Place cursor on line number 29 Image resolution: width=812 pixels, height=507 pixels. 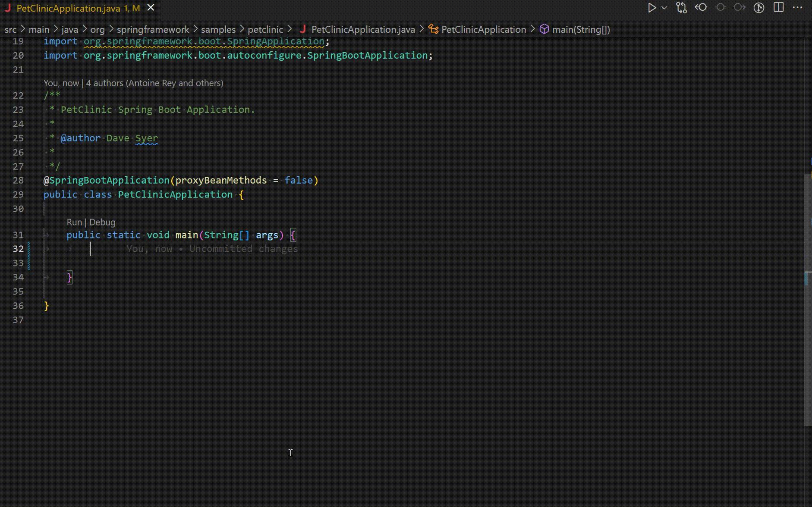click(18, 194)
